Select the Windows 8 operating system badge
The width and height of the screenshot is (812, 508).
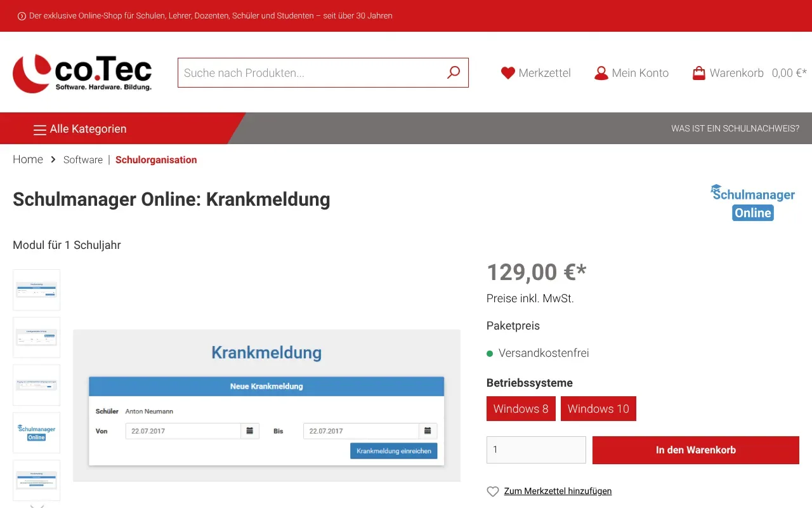point(521,408)
